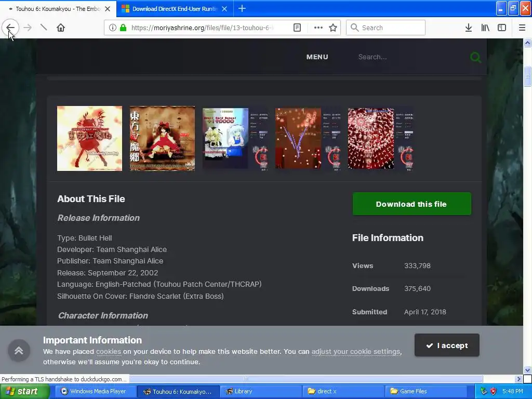Go back using the browser back arrow
This screenshot has width=532, height=399.
pyautogui.click(x=10, y=28)
